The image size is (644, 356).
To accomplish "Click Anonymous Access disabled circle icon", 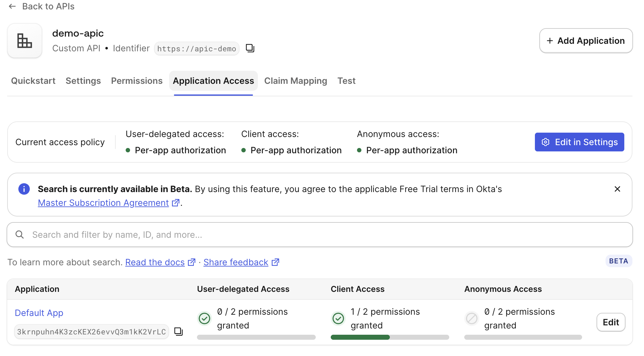I will [472, 319].
